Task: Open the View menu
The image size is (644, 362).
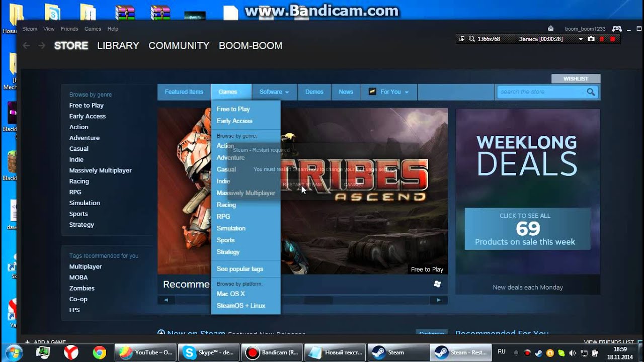Action: tap(49, 29)
